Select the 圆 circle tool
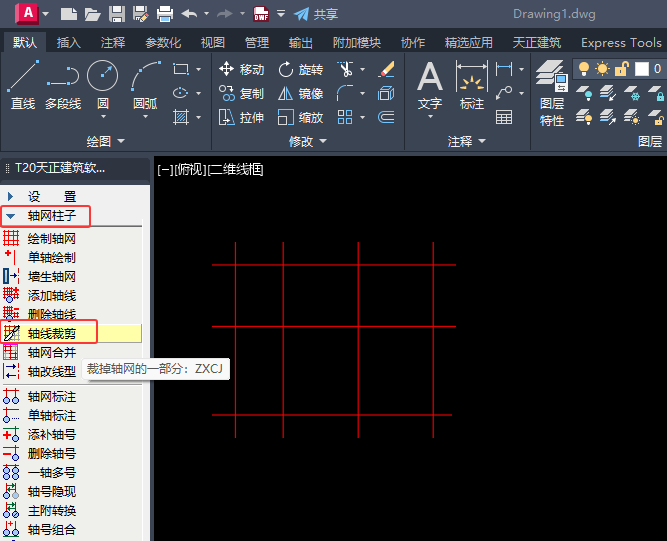 [x=103, y=84]
